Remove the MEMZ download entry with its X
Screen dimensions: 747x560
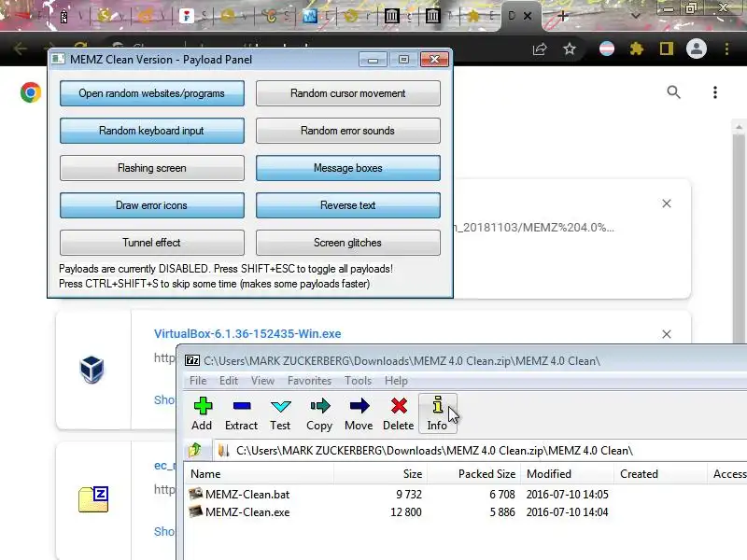667,203
